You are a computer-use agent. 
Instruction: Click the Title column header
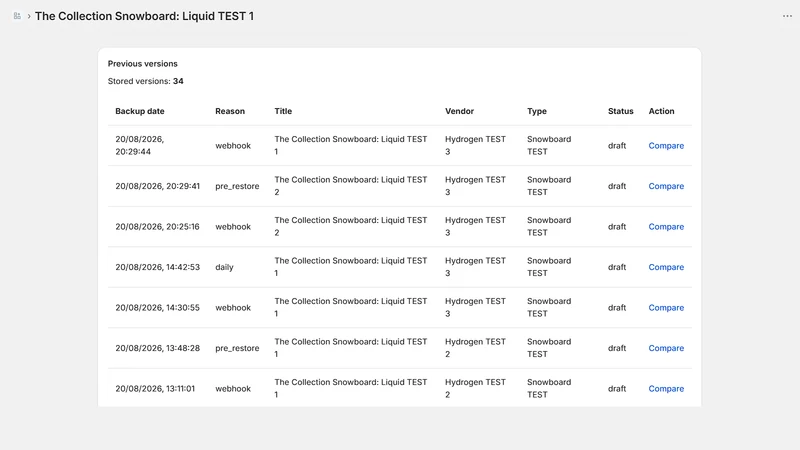[283, 111]
